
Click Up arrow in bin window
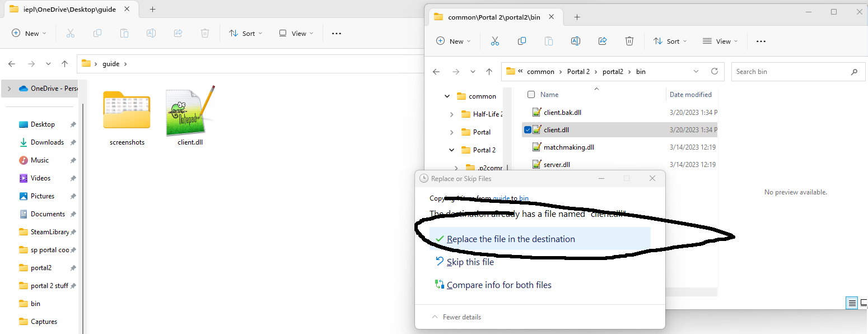click(489, 72)
